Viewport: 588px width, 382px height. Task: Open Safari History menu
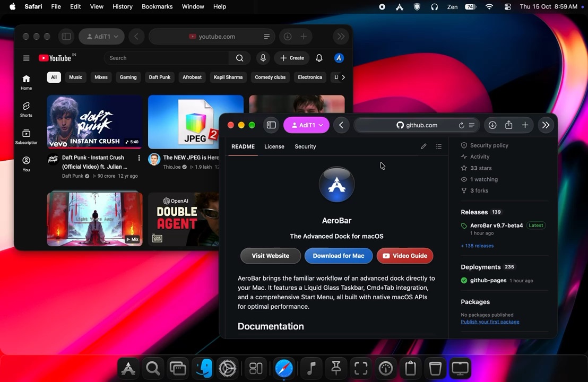click(x=123, y=6)
